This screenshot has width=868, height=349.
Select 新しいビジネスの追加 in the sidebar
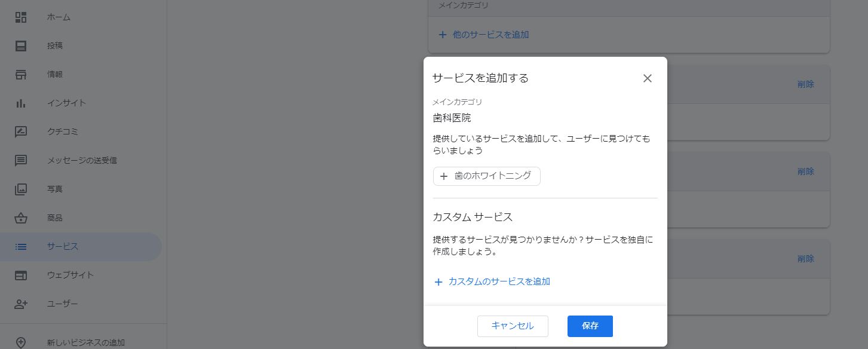pyautogui.click(x=86, y=342)
